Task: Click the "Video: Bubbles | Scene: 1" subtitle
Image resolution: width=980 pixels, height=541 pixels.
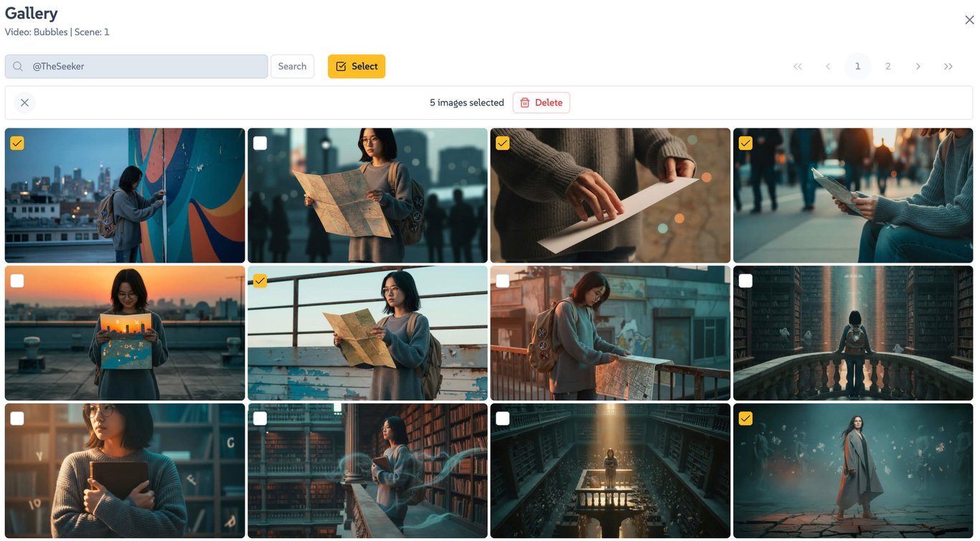Action: (x=57, y=32)
